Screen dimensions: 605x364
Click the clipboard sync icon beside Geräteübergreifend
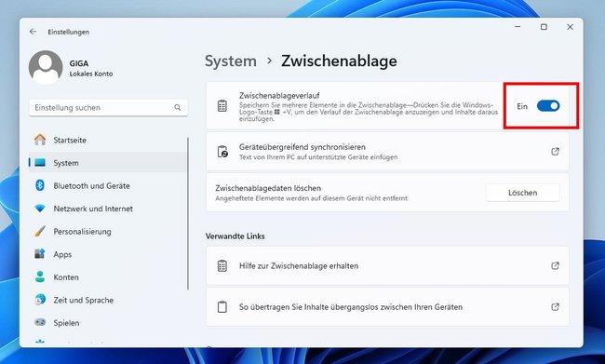222,152
